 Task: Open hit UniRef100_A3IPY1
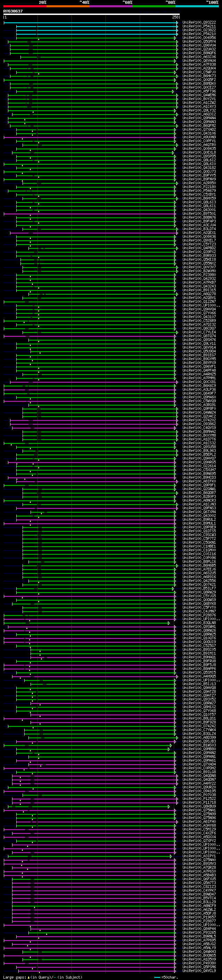point(199,856)
